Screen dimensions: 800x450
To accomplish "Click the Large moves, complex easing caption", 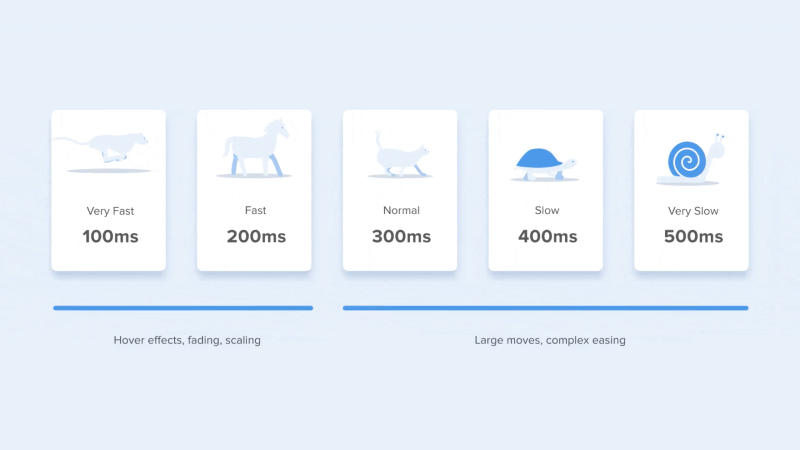I will (x=550, y=340).
